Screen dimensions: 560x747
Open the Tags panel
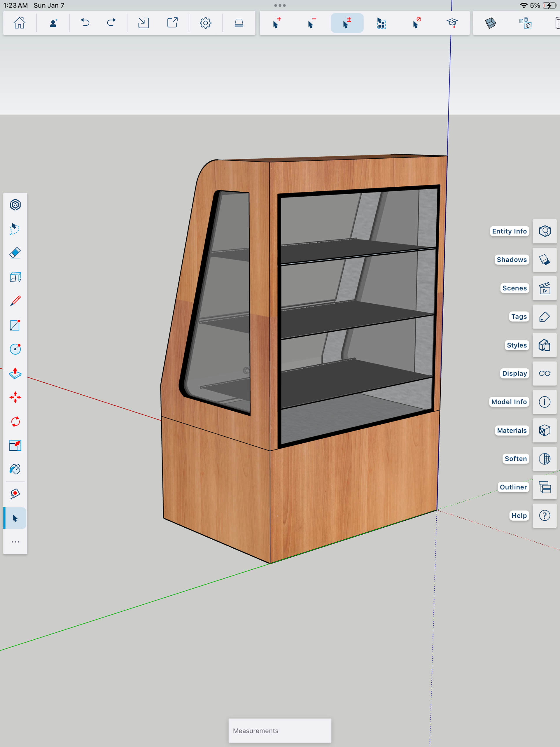tap(545, 317)
